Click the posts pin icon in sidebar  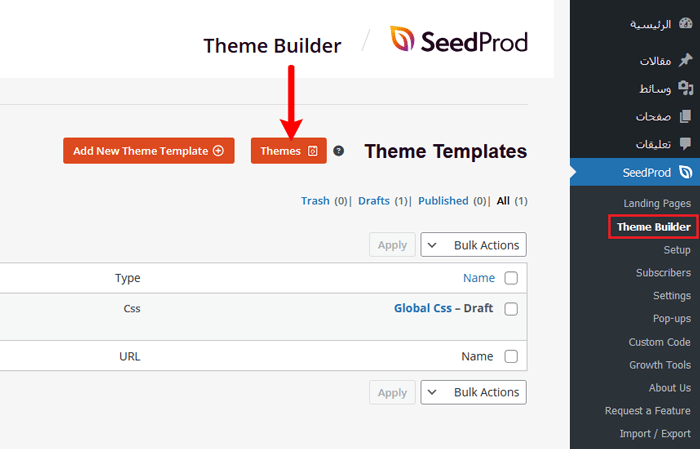[x=684, y=61]
